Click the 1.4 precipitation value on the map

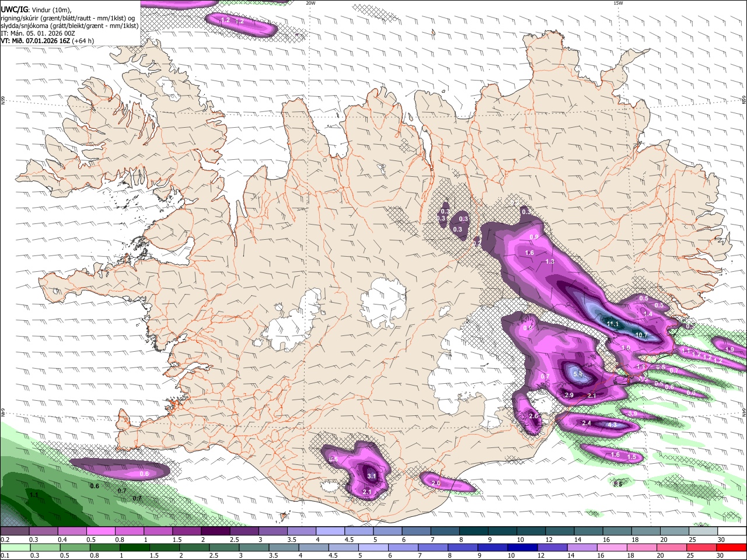(648, 314)
